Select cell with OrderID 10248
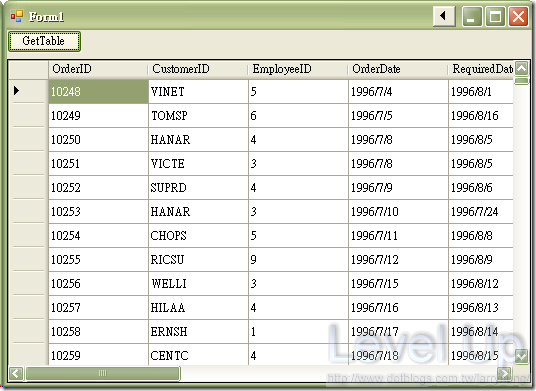Screen dimensions: 536x391 98,92
